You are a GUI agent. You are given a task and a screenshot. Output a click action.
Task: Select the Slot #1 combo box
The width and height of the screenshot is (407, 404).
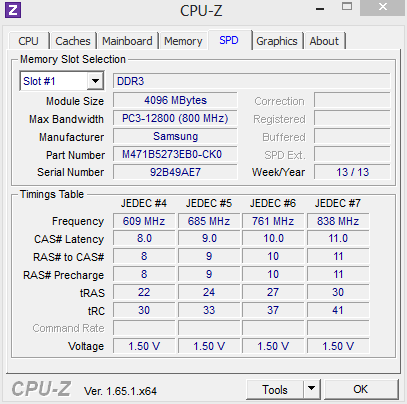point(62,81)
